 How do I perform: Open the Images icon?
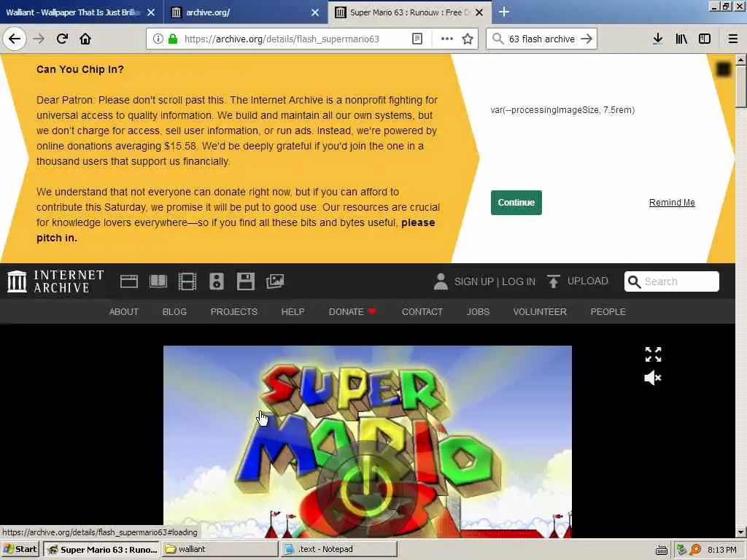click(x=275, y=281)
